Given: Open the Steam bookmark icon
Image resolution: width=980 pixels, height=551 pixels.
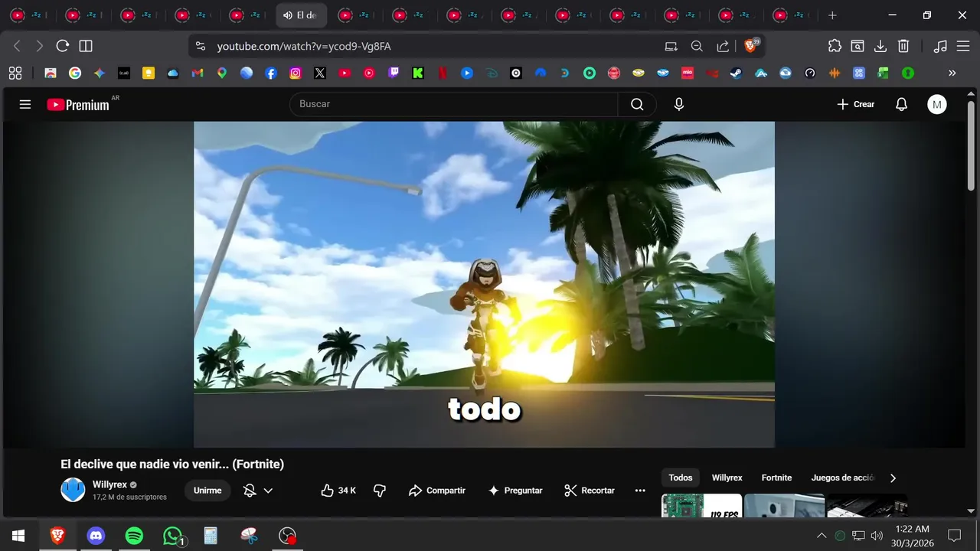Looking at the screenshot, I should click(x=737, y=73).
